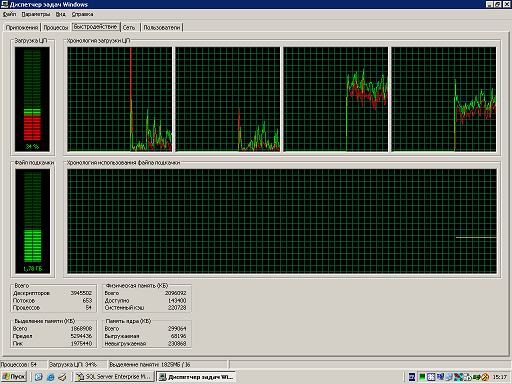
Task: Click the page file usage history graph
Action: (282, 221)
